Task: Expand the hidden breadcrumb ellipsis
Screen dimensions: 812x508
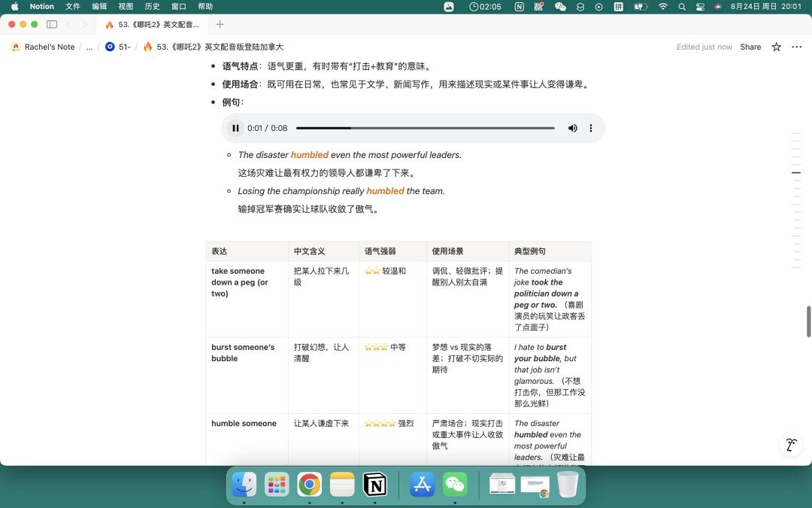Action: (x=89, y=47)
